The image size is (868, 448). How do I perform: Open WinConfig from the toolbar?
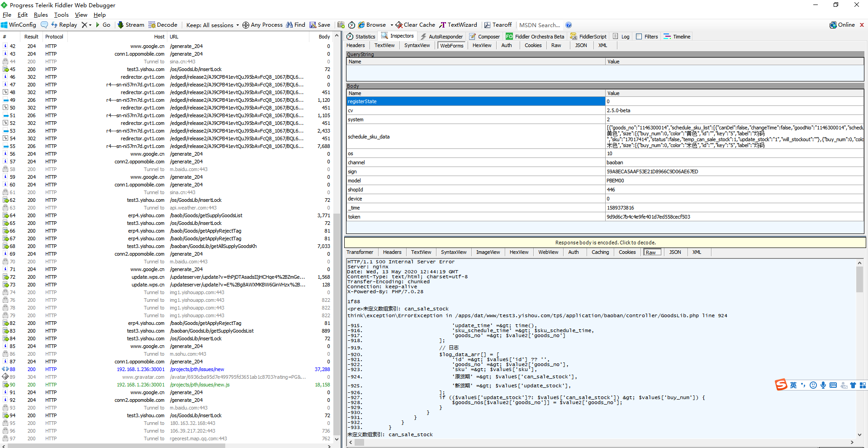point(19,25)
